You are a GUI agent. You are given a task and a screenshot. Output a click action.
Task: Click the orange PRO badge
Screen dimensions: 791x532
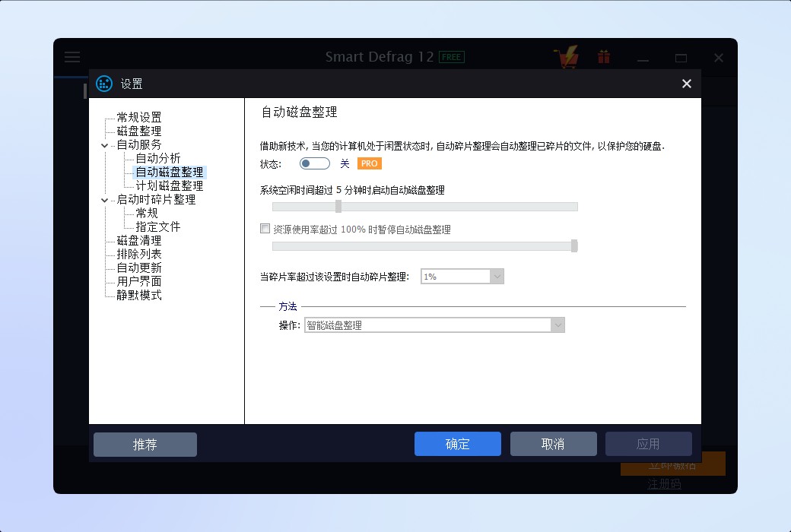click(370, 163)
